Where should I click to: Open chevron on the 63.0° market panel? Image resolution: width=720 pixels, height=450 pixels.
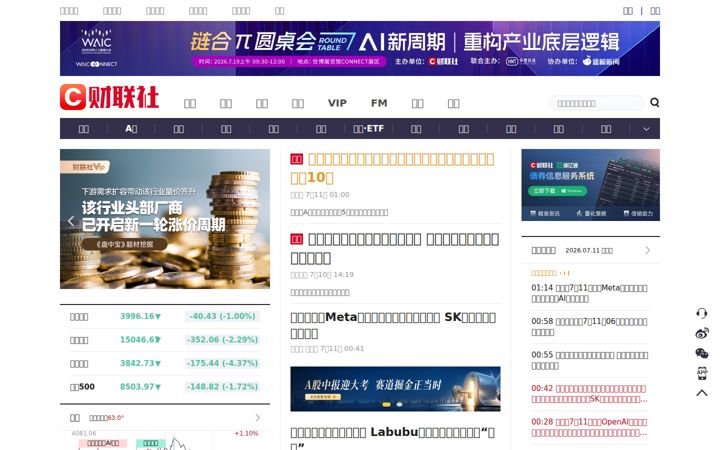coord(258,417)
